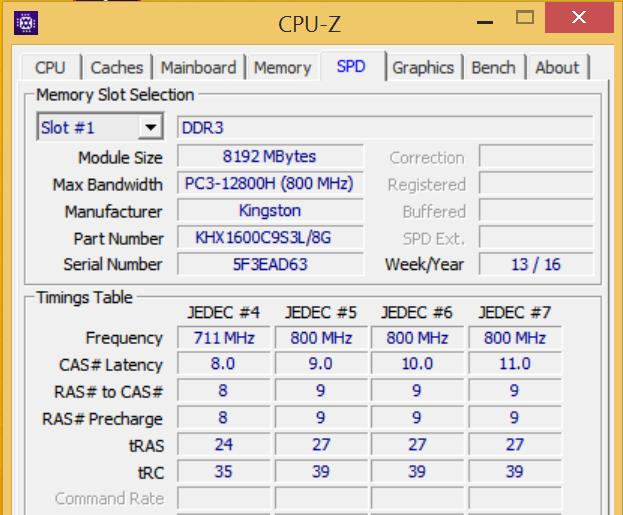Switch to the Bench tab
Screen dimensions: 623x515
pyautogui.click(x=493, y=68)
